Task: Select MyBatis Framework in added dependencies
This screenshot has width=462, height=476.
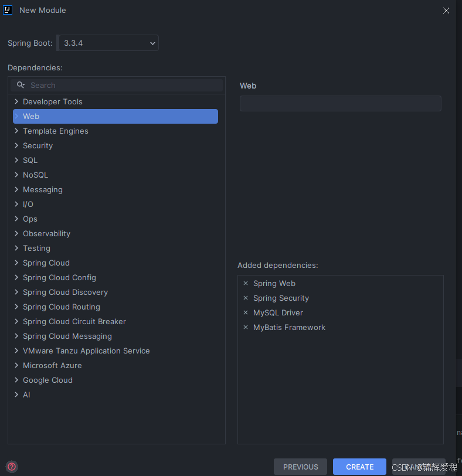Action: tap(289, 327)
